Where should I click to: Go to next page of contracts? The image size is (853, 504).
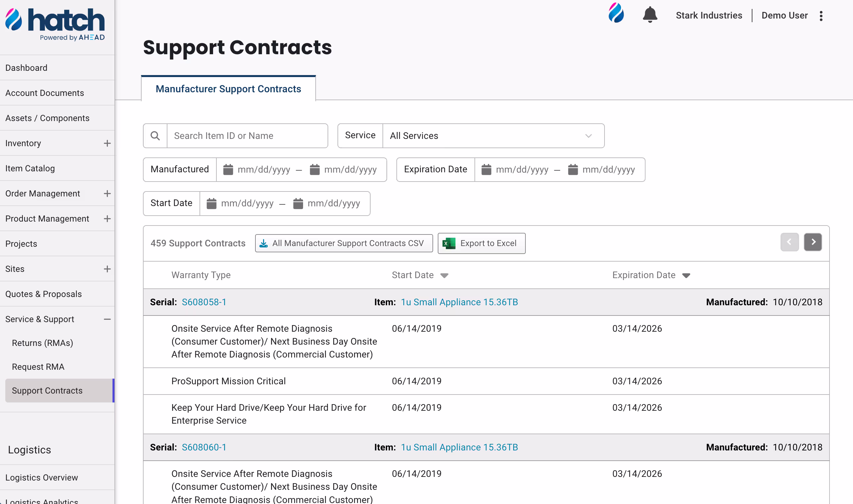(813, 242)
